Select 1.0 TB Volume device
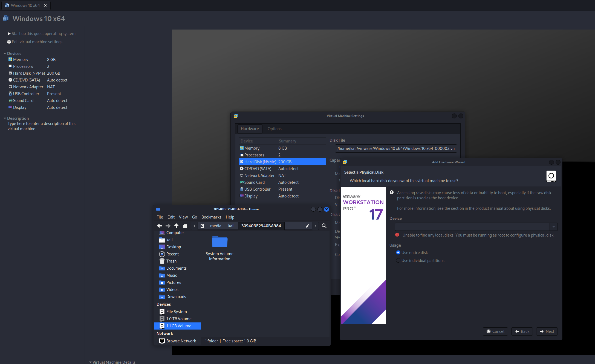The height and width of the screenshot is (364, 595). (x=179, y=319)
